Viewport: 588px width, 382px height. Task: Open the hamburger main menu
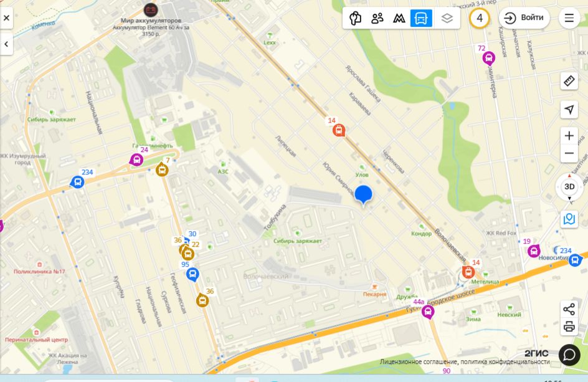[569, 17]
